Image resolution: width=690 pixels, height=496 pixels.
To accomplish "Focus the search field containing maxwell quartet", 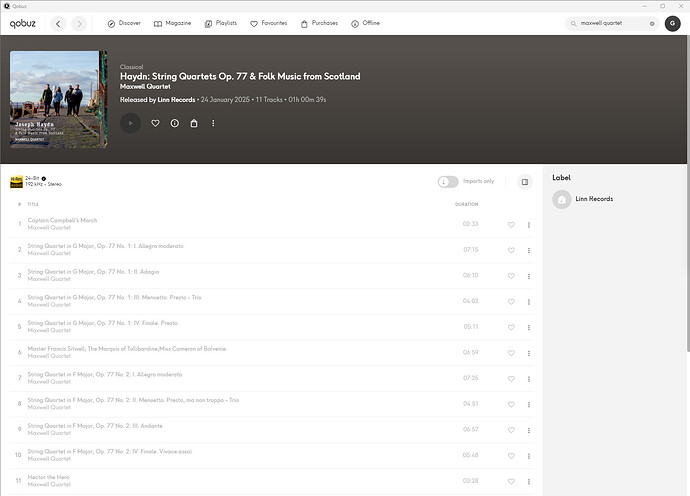I will pyautogui.click(x=612, y=23).
